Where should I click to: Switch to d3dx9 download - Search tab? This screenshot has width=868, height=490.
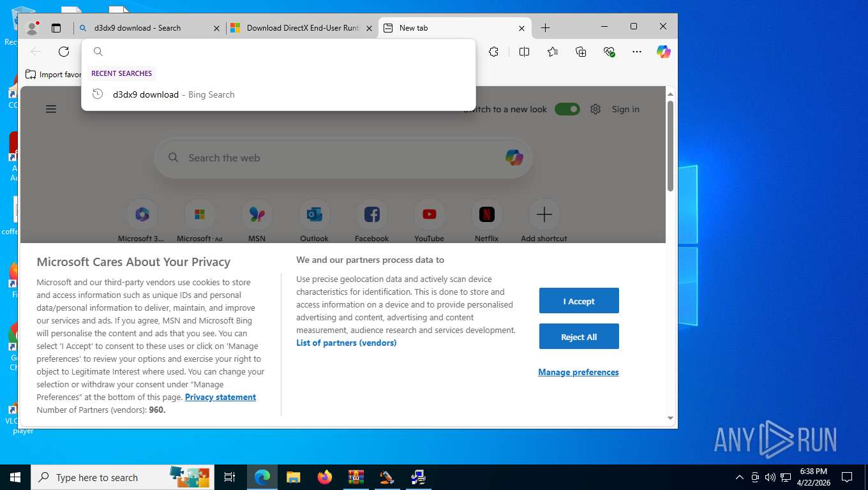(x=149, y=28)
